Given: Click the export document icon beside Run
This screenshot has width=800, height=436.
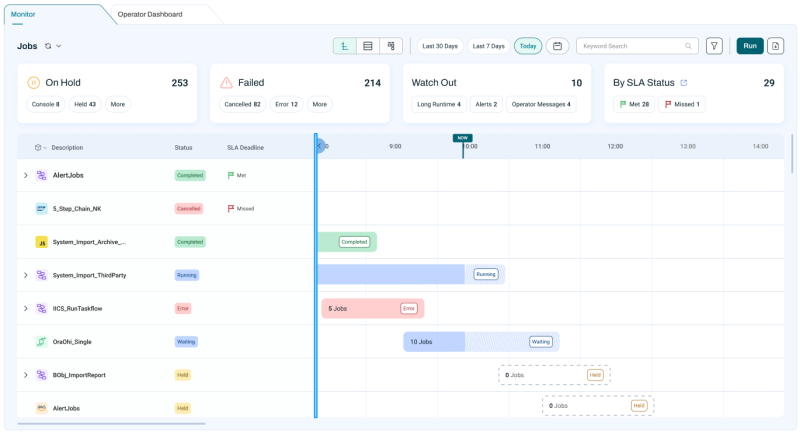Looking at the screenshot, I should (x=776, y=46).
